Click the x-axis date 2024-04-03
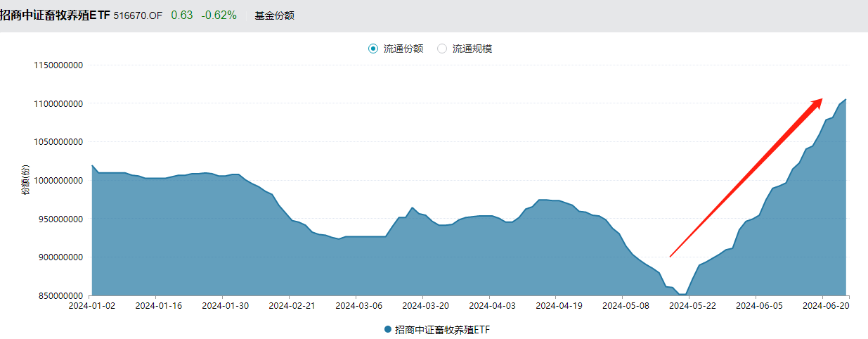 click(x=491, y=306)
